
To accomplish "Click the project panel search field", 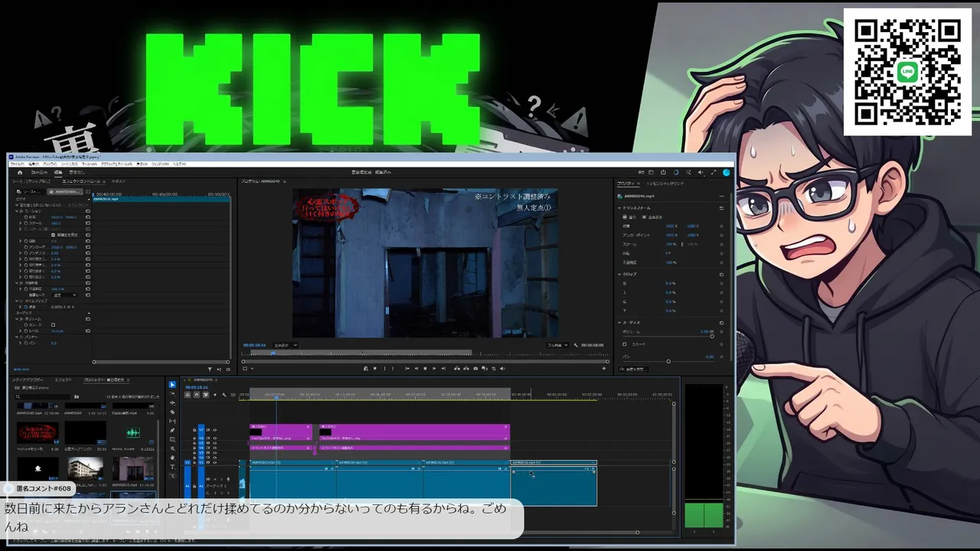I will point(43,396).
